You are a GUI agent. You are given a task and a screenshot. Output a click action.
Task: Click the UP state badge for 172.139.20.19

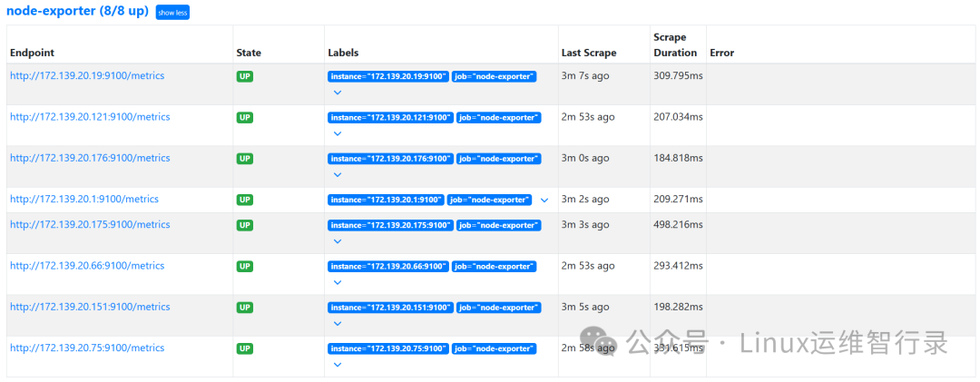pos(245,76)
